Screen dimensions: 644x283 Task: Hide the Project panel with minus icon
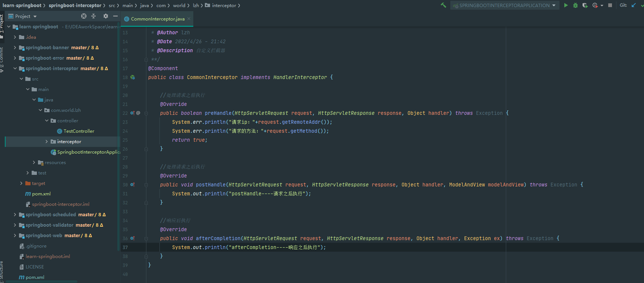(x=115, y=16)
